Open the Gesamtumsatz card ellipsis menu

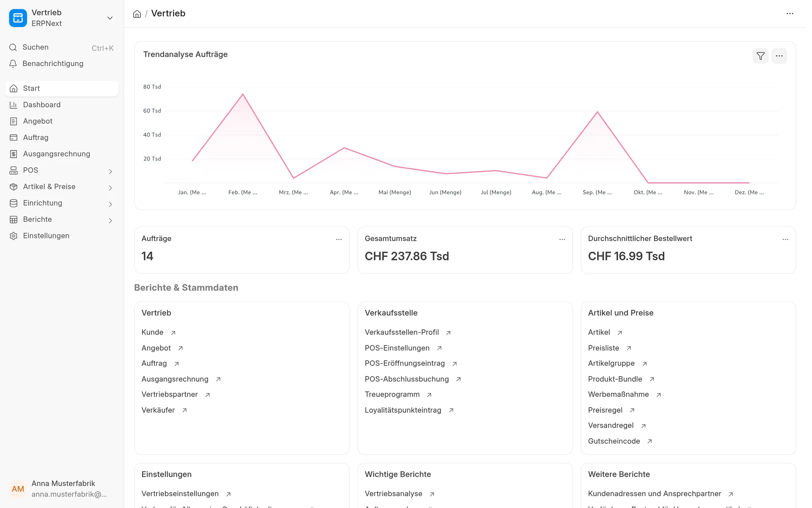point(562,239)
